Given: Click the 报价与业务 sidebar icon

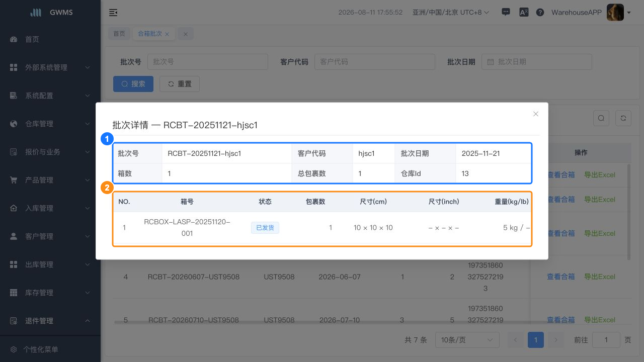Looking at the screenshot, I should pyautogui.click(x=14, y=152).
